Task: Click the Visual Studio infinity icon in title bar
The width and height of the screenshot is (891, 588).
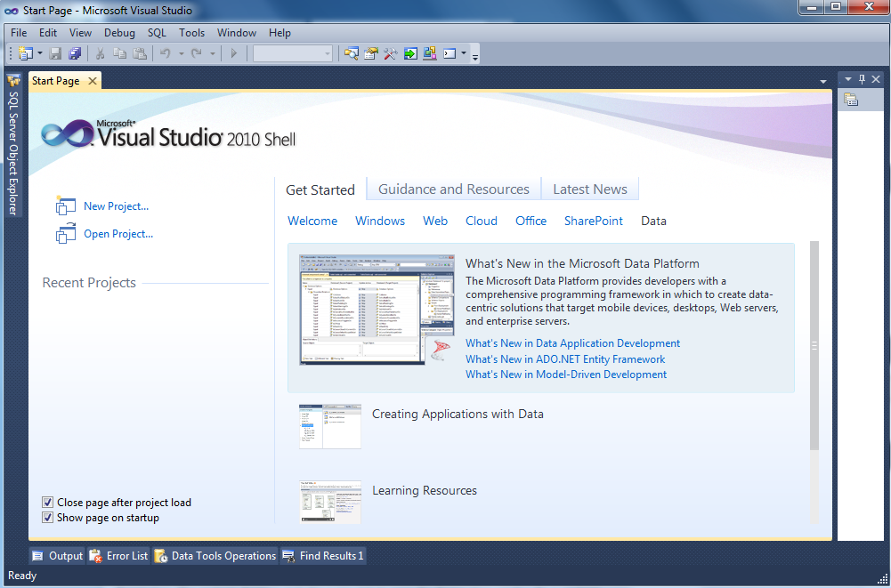Action: tap(12, 10)
